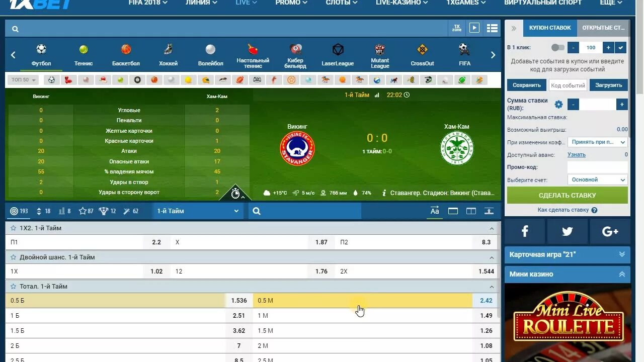Collapse the Двойной шанс section
Viewport: 644px width, 362px height.
(492, 257)
